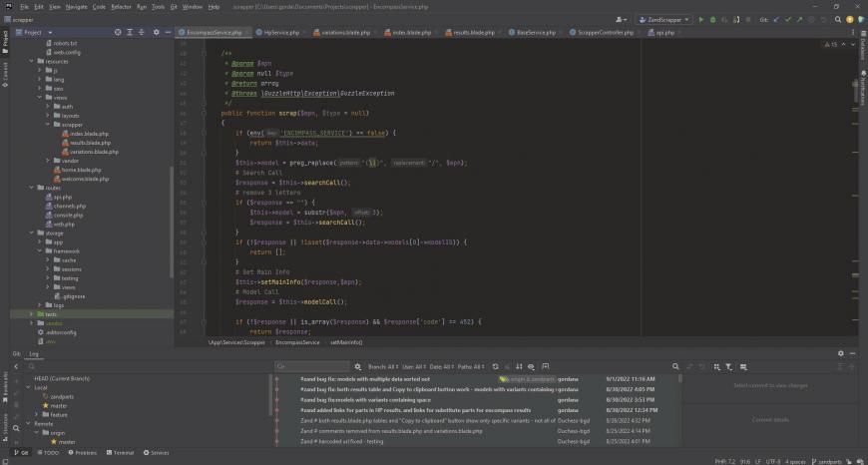
Task: Click UTF-8 encoding in status bar
Action: click(x=772, y=461)
